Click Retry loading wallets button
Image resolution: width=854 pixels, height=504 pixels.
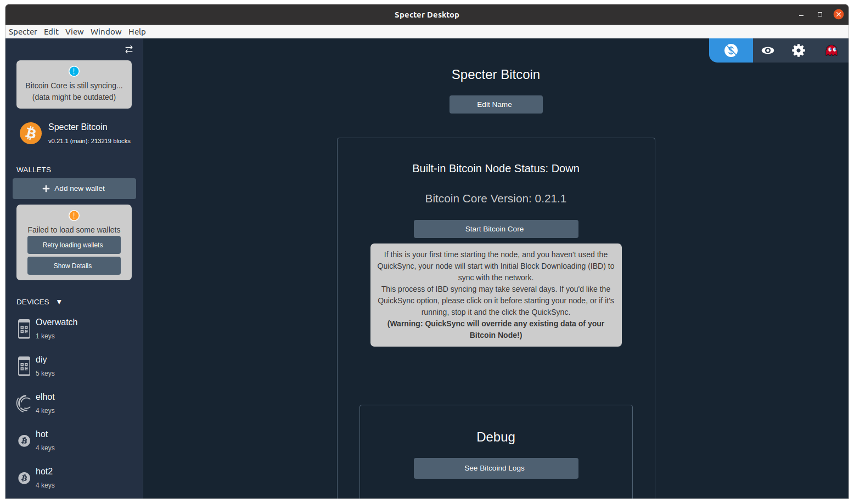click(x=74, y=245)
